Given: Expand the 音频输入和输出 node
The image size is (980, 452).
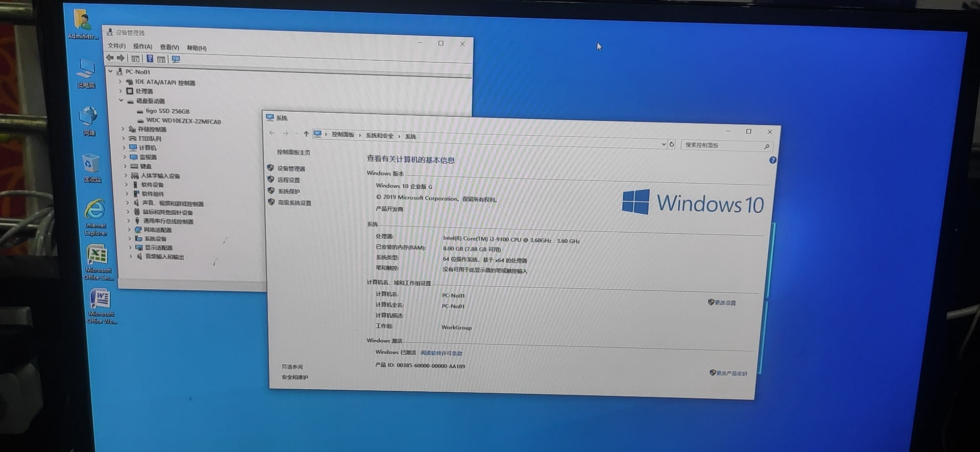Looking at the screenshot, I should pos(131,256).
